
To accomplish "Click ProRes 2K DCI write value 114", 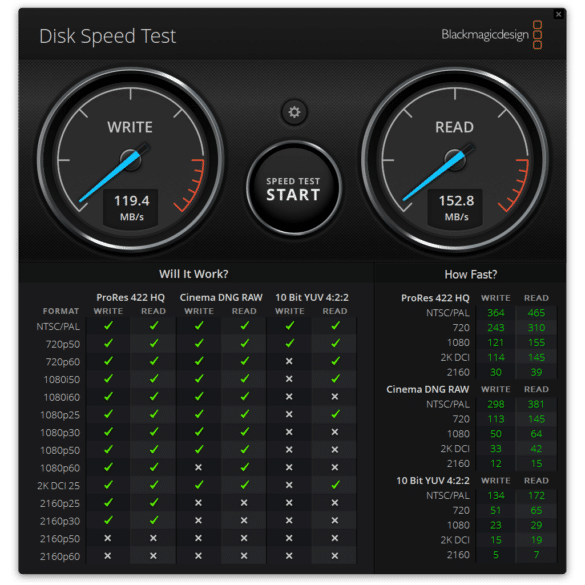I will coord(496,357).
